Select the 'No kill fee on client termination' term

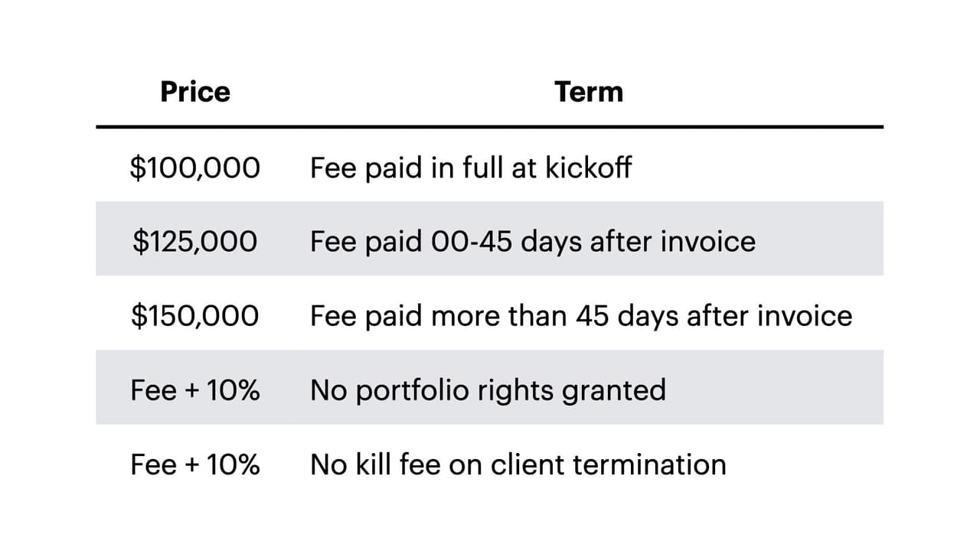(x=518, y=465)
